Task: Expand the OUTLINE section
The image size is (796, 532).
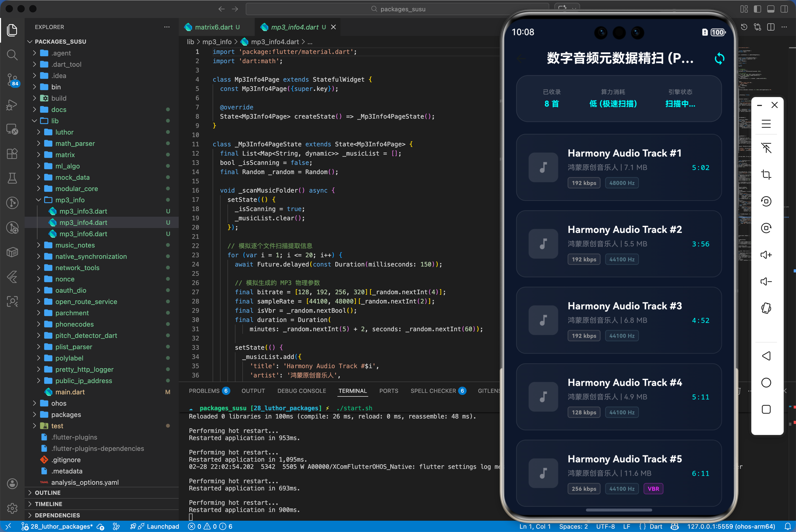Action: click(x=48, y=493)
